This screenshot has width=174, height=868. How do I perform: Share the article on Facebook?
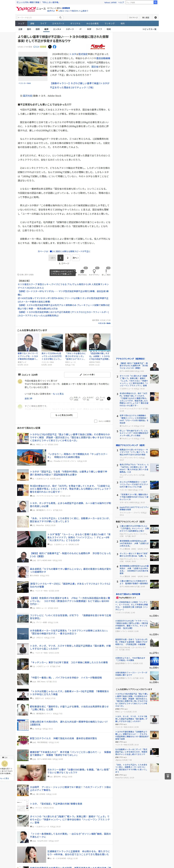54,47
